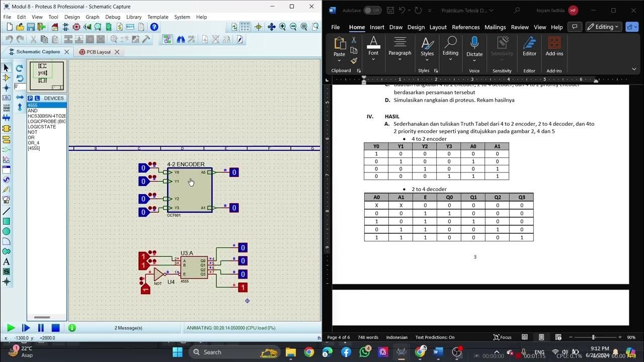Screen dimensions: 644x362
Task: Select the 2D Graphics Box tool
Action: [x=7, y=221]
